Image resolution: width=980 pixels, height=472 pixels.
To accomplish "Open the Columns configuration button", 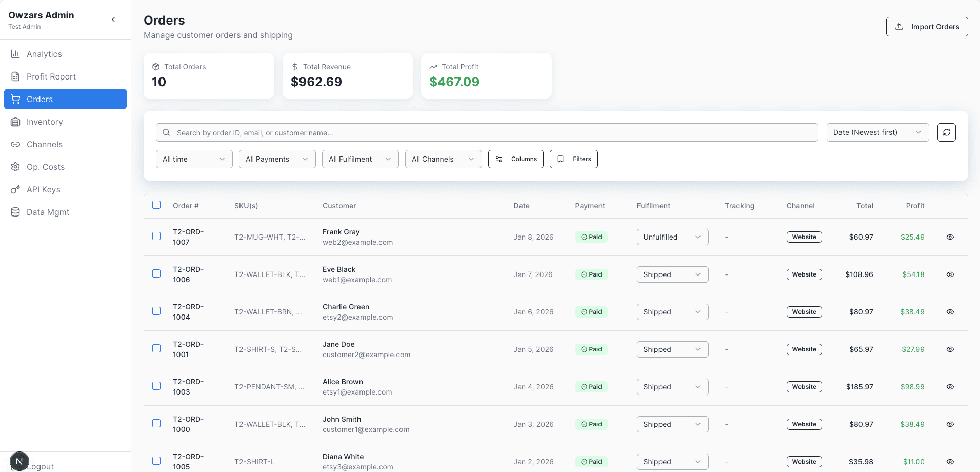I will coord(515,159).
